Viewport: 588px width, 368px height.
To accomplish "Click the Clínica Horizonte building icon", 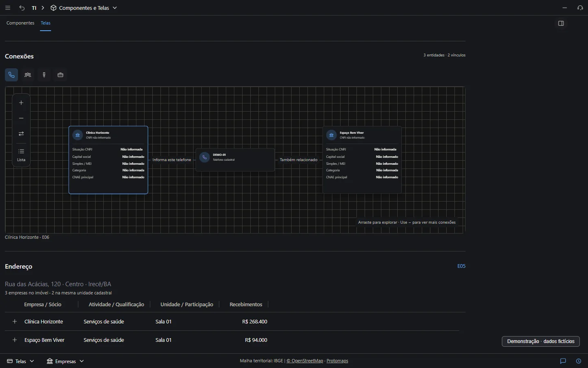I will click(78, 135).
